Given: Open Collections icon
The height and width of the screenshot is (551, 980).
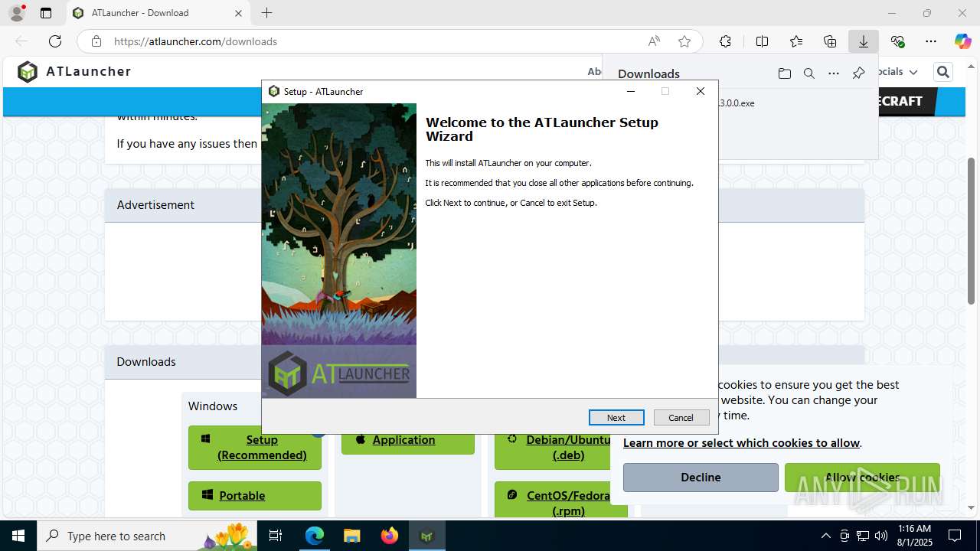Looking at the screenshot, I should (x=830, y=41).
